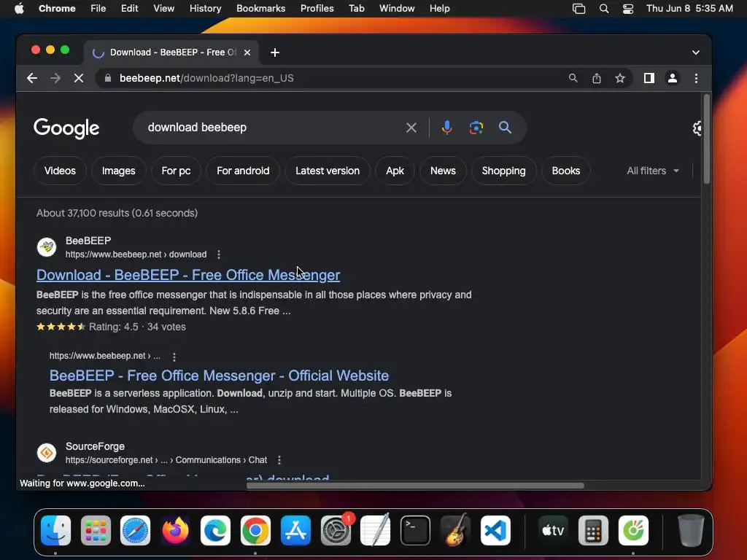Click the Google logo

pos(66,128)
